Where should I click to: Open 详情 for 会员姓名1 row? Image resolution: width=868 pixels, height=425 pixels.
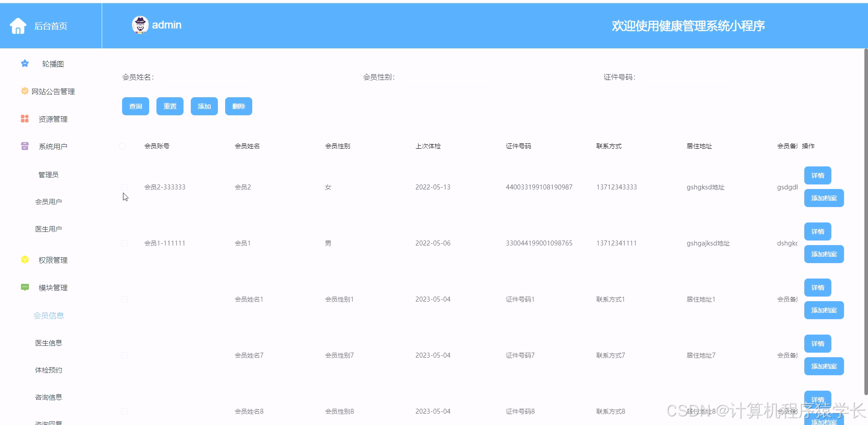818,288
